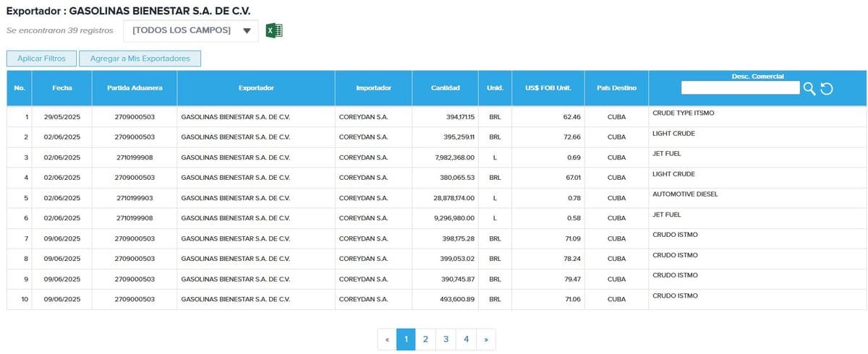The height and width of the screenshot is (354, 868).
Task: Go to results page 2
Action: pyautogui.click(x=425, y=339)
